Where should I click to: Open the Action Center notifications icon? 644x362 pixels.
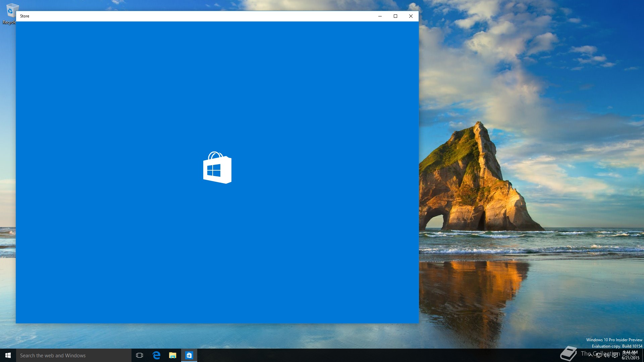615,355
